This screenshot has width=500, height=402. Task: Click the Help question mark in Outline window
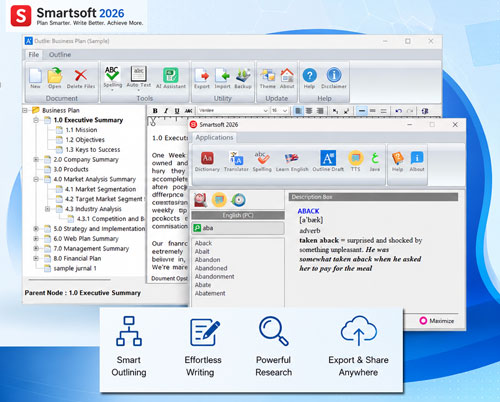click(309, 75)
